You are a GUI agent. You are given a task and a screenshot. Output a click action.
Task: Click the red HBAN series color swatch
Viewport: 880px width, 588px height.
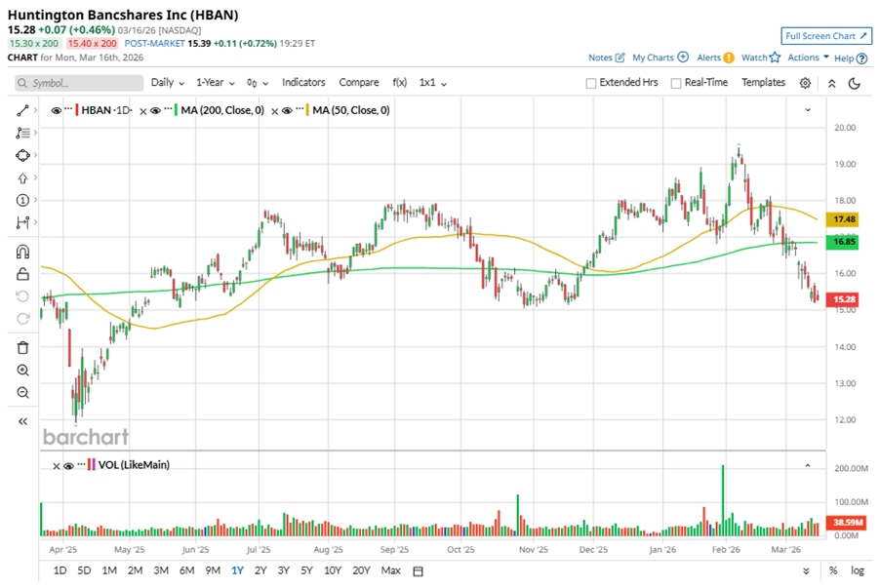(x=77, y=110)
